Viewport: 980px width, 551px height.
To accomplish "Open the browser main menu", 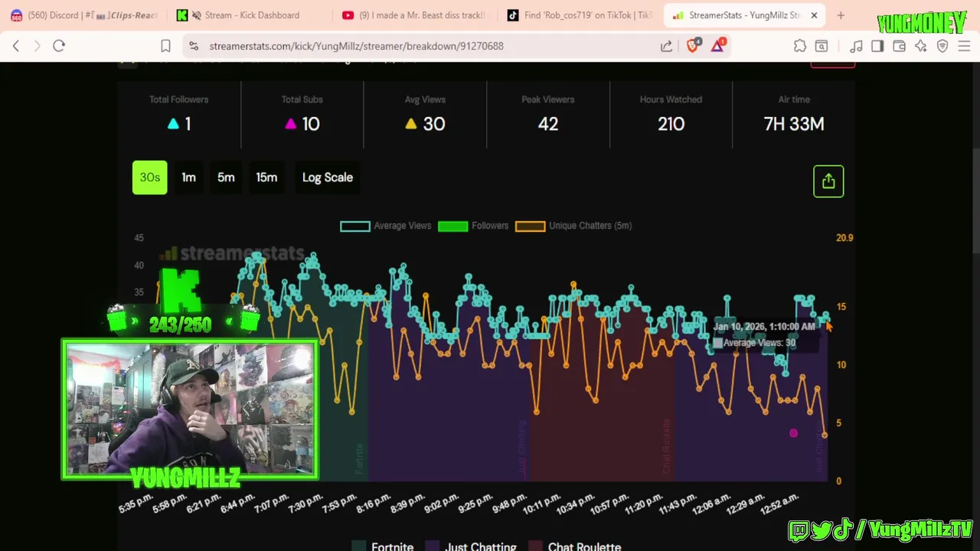I will (964, 46).
